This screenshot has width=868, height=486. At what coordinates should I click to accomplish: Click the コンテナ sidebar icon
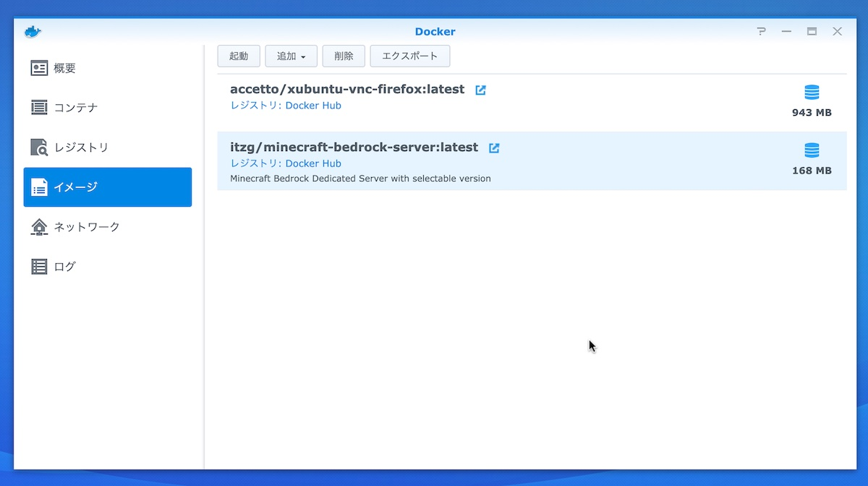39,108
